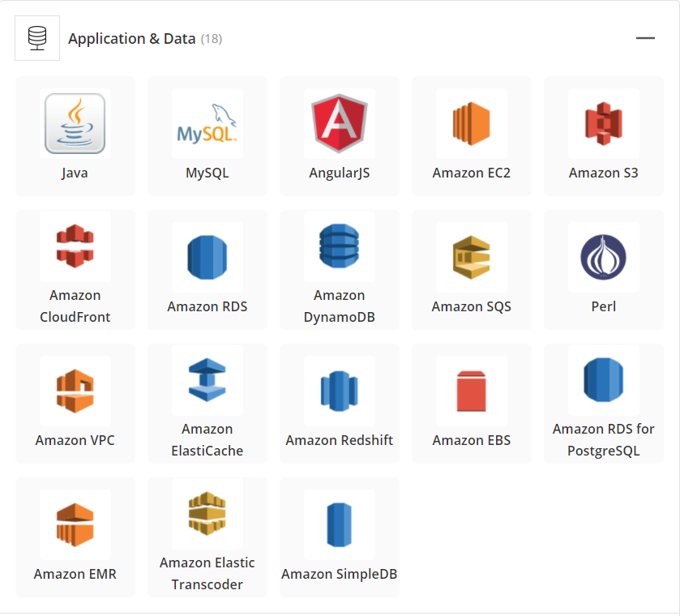Click the MySQL database icon
Image resolution: width=680 pixels, height=616 pixels.
(207, 123)
